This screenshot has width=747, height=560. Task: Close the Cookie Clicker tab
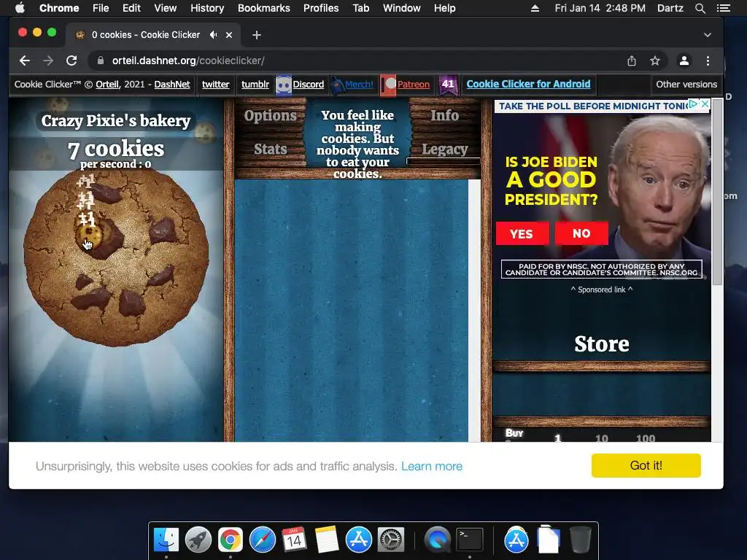(229, 35)
